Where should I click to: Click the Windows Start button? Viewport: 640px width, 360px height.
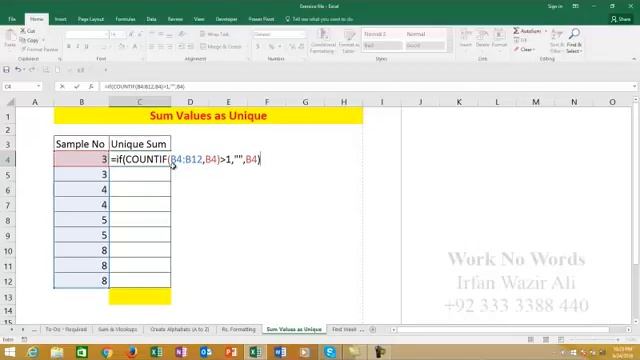point(9,352)
